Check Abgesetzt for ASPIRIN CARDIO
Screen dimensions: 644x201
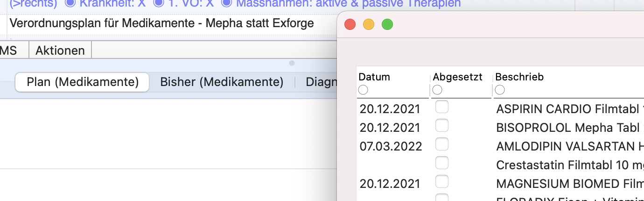(x=441, y=107)
